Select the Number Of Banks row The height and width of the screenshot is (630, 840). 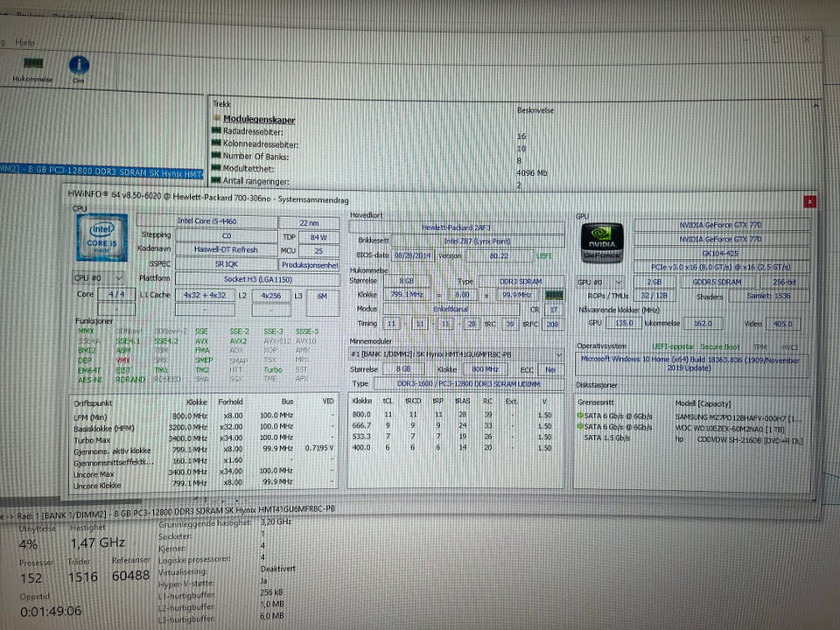click(x=256, y=157)
